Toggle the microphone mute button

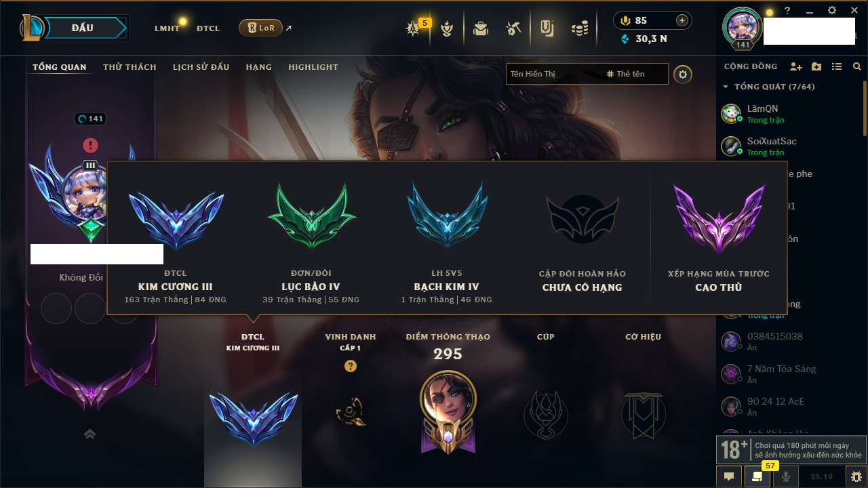[x=786, y=476]
